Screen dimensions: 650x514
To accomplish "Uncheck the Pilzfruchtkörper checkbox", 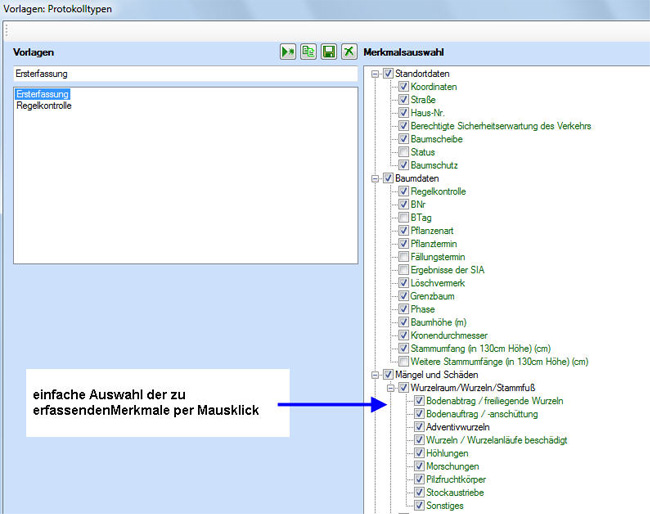I will tap(419, 479).
